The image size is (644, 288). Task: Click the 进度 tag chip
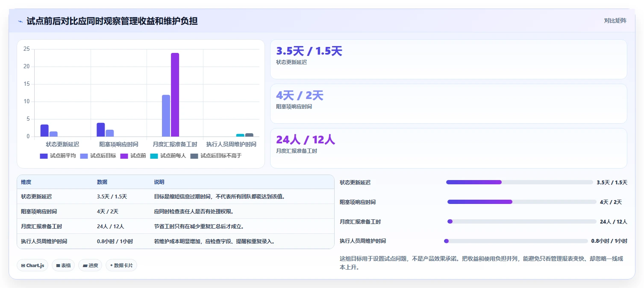tap(90, 265)
